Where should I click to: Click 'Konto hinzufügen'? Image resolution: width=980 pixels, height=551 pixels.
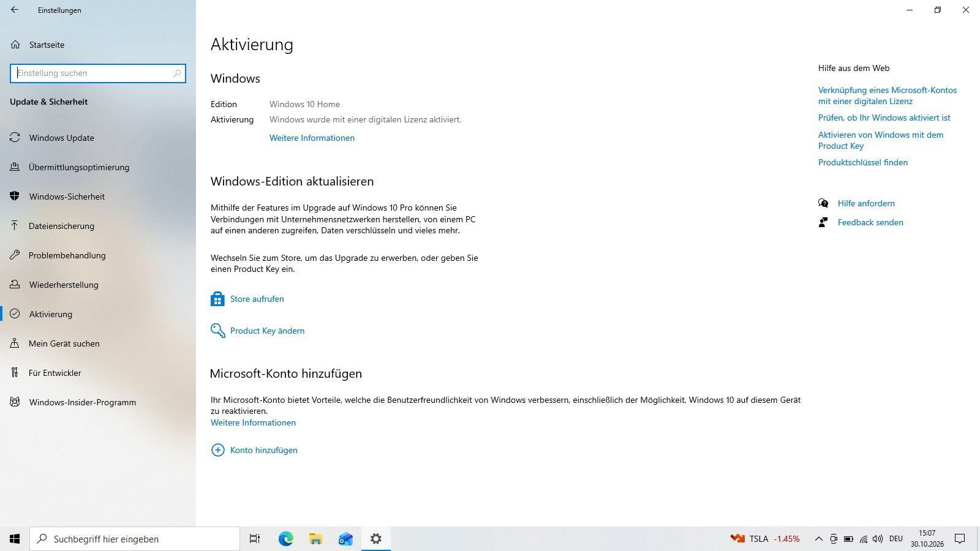pos(263,450)
